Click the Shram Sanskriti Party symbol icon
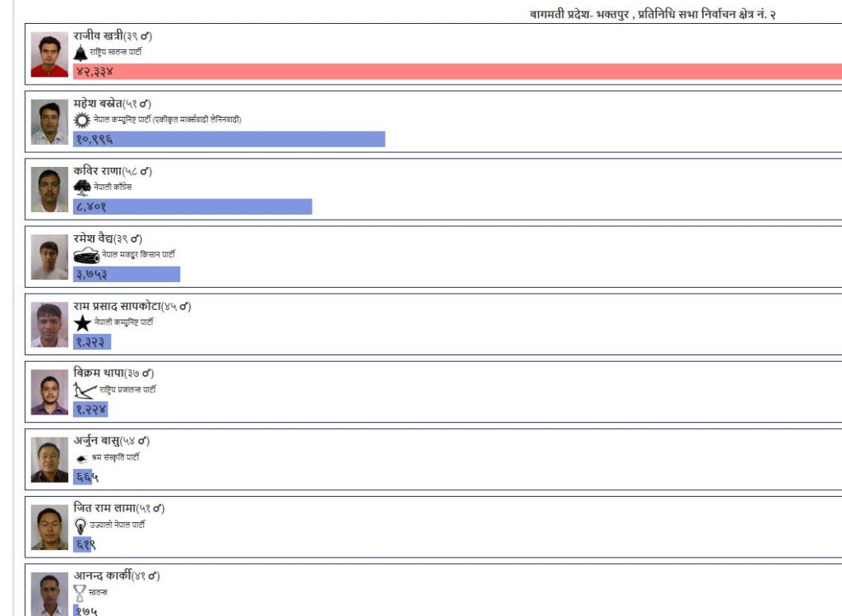 coord(81,458)
